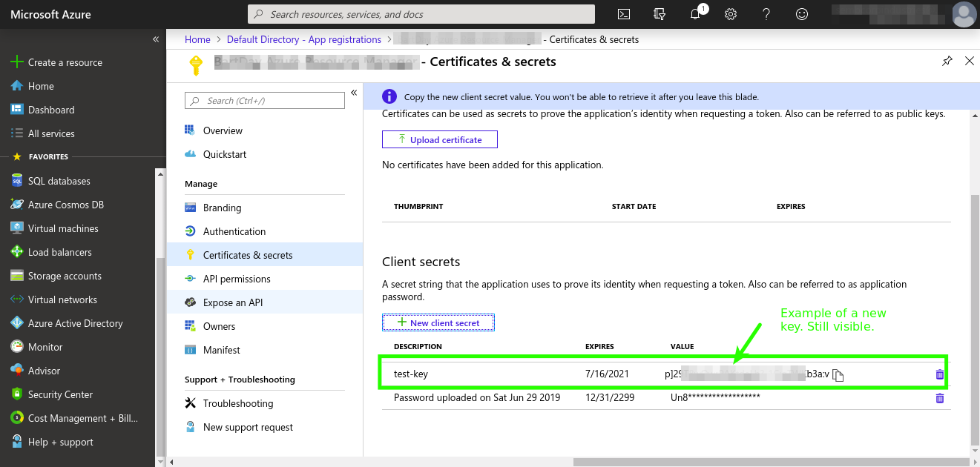This screenshot has width=980, height=467.
Task: Click the blade menu search field
Action: [x=265, y=101]
